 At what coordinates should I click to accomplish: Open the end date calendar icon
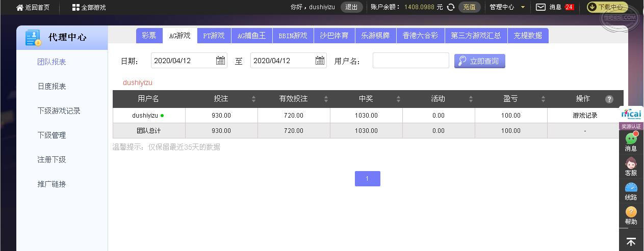pos(320,61)
